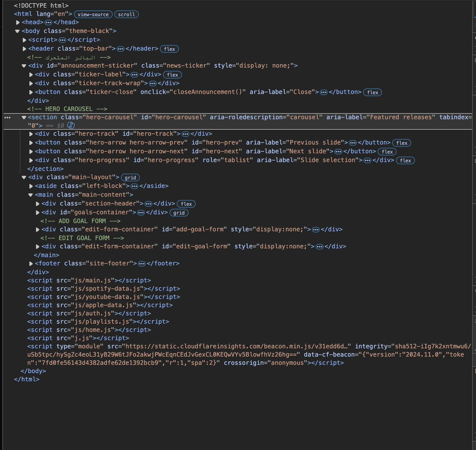The width and height of the screenshot is (476, 450).
Task: Expand the ticker-label div
Action: (x=31, y=75)
